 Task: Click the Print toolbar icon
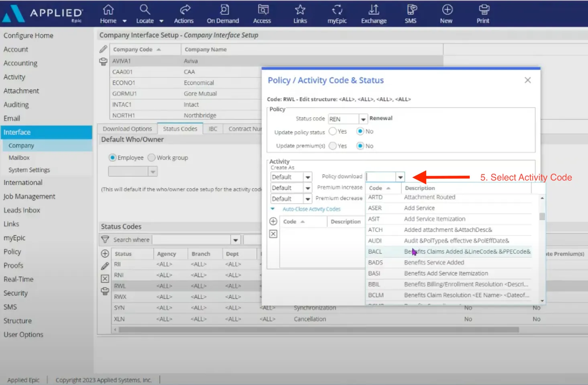(483, 14)
